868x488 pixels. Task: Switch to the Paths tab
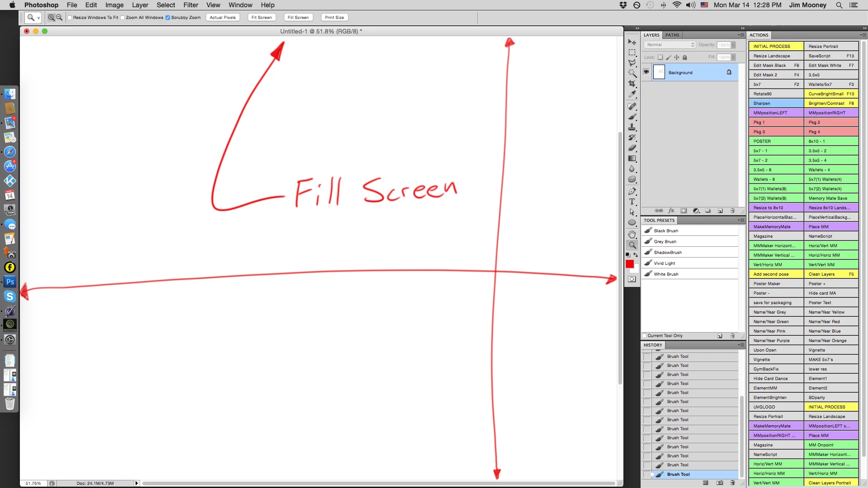[x=672, y=35]
